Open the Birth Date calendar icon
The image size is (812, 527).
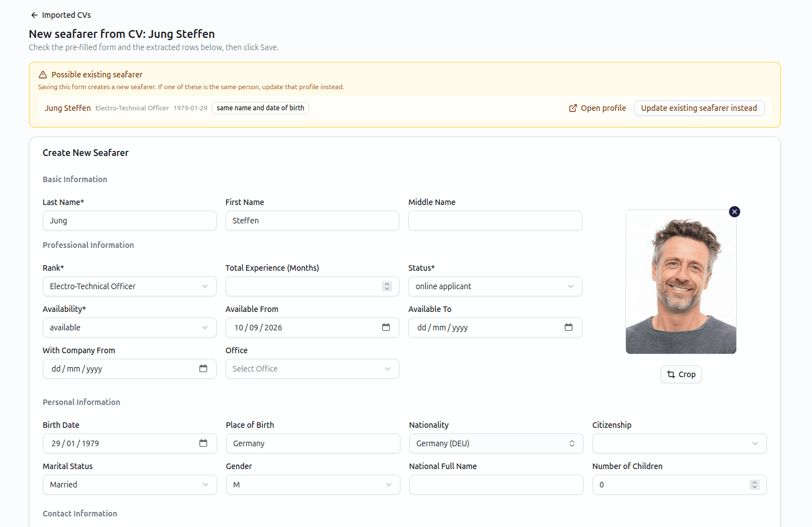click(203, 443)
